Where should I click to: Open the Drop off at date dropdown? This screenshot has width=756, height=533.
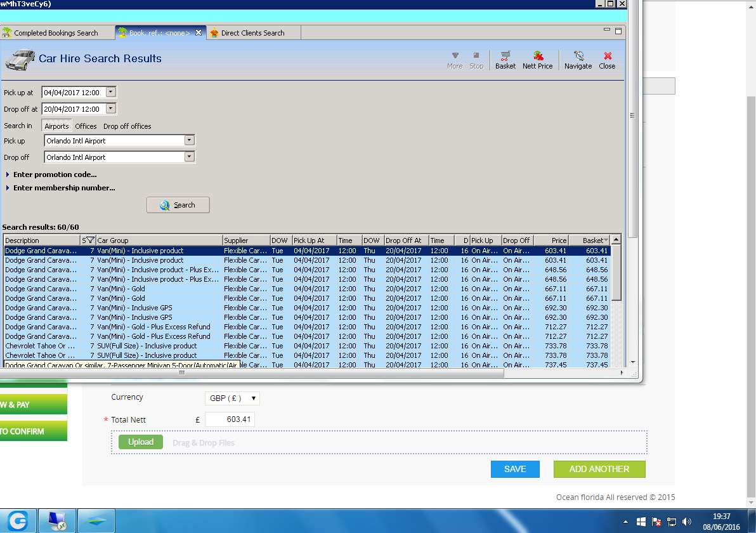click(x=111, y=109)
